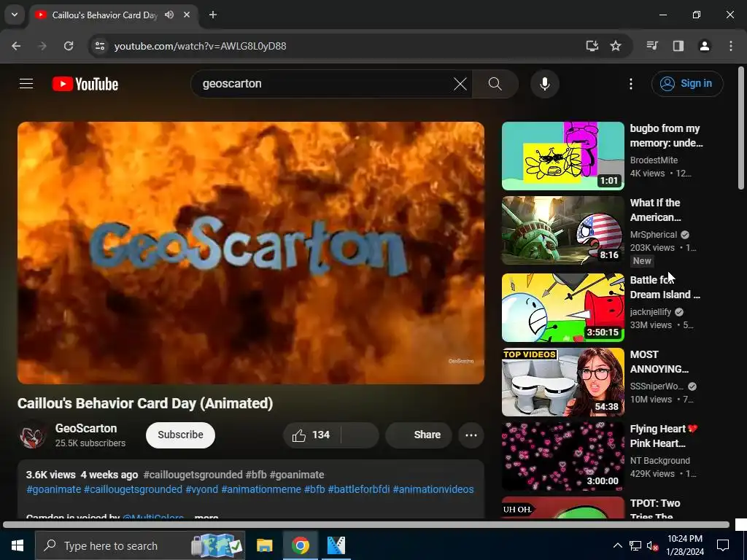
Task: Click the Sign in button
Action: coord(687,84)
